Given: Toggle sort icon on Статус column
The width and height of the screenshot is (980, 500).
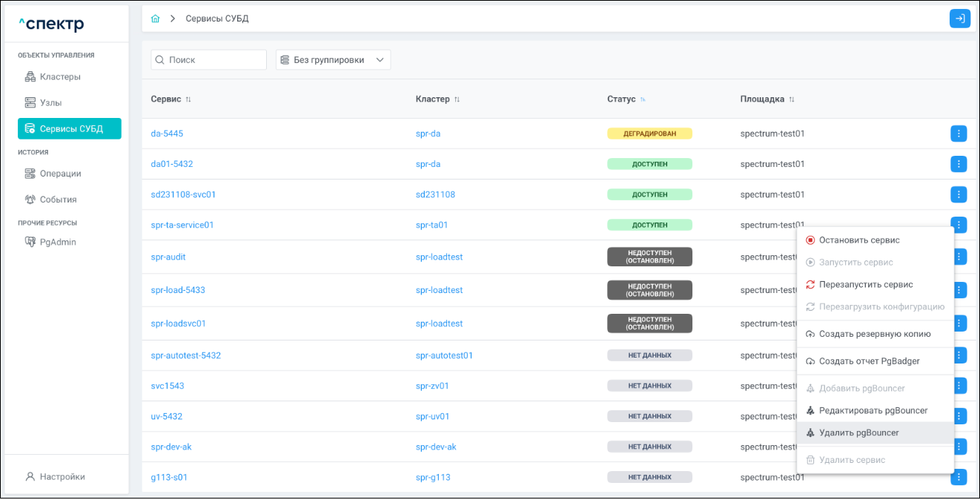Looking at the screenshot, I should (x=643, y=99).
